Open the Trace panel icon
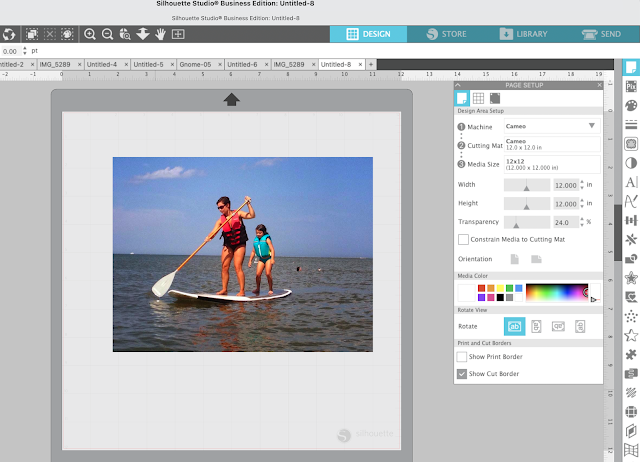This screenshot has width=640, height=462. click(x=631, y=144)
